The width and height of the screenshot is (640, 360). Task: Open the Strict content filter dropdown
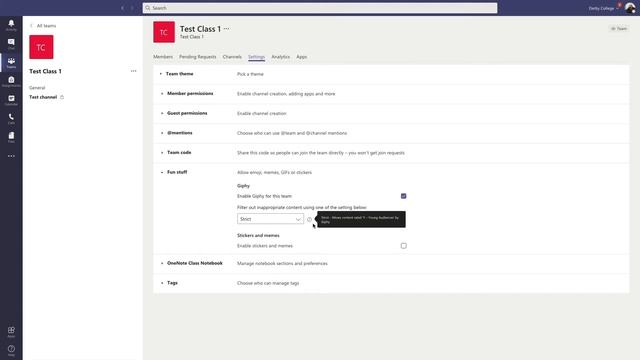(x=270, y=219)
